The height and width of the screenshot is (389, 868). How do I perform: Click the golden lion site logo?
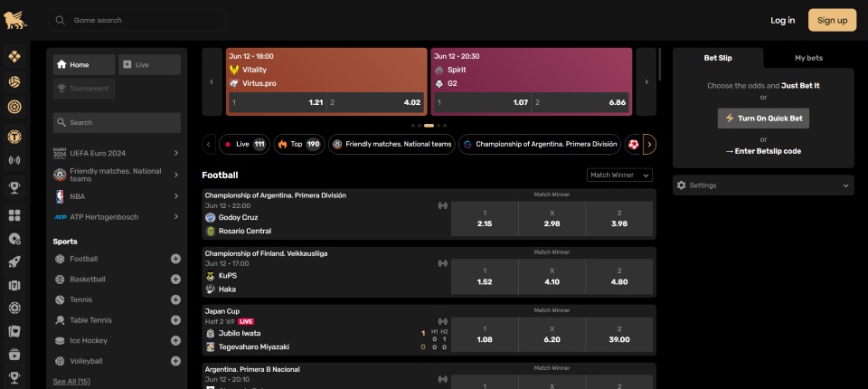(15, 20)
